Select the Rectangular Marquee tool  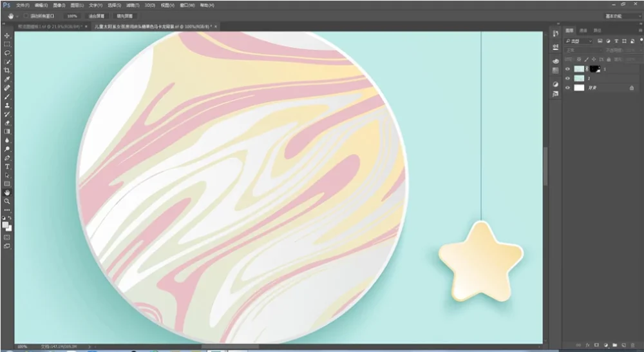pyautogui.click(x=7, y=44)
